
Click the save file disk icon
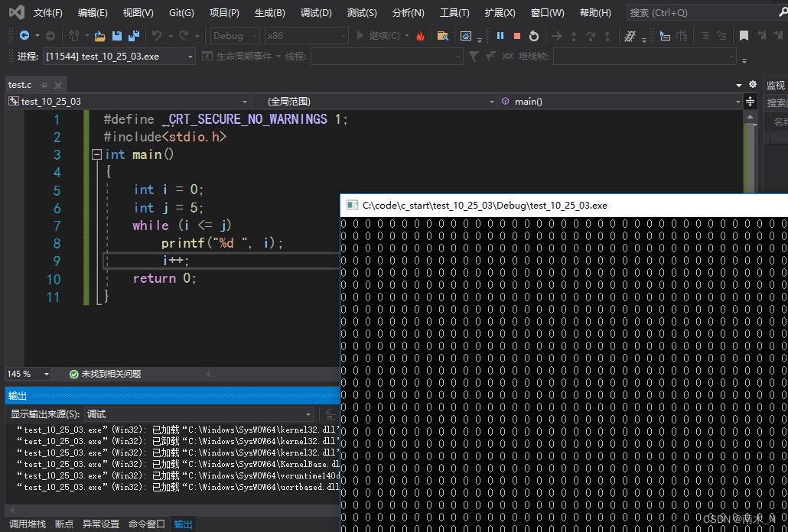117,36
